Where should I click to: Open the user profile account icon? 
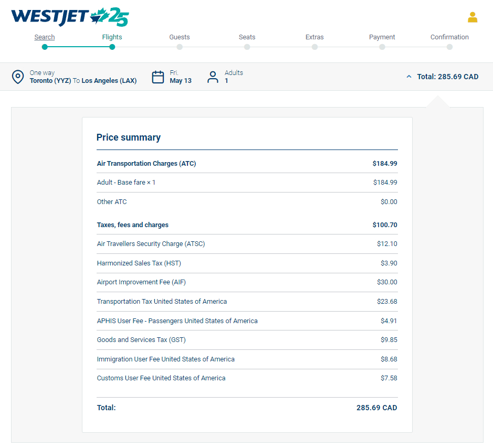(x=473, y=17)
